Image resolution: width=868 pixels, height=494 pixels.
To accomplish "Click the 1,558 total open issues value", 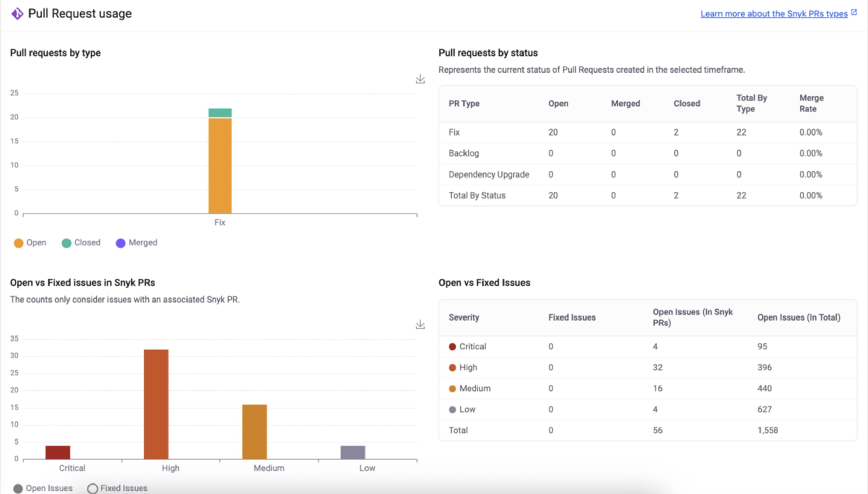I will tap(768, 431).
